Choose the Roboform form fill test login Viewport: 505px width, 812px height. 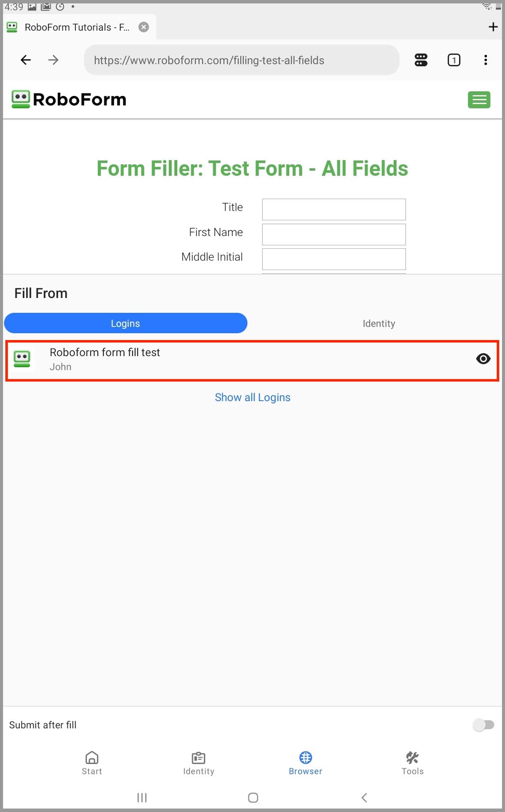pyautogui.click(x=252, y=360)
